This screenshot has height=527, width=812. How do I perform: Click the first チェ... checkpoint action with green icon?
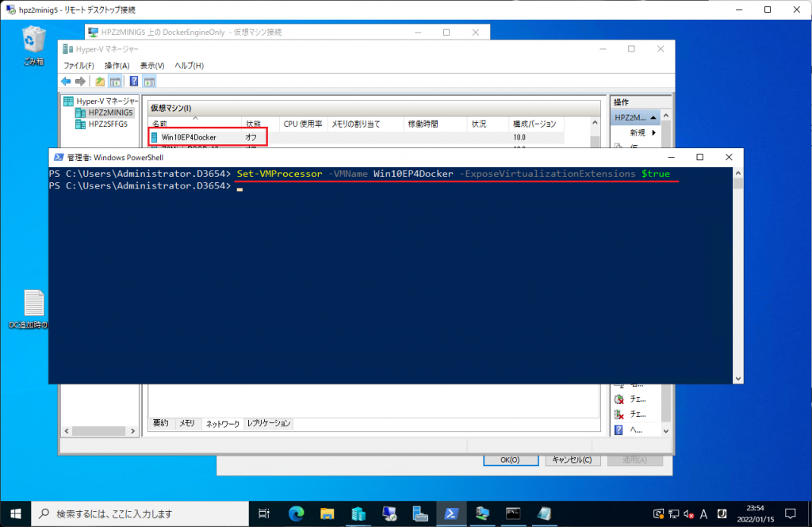630,399
